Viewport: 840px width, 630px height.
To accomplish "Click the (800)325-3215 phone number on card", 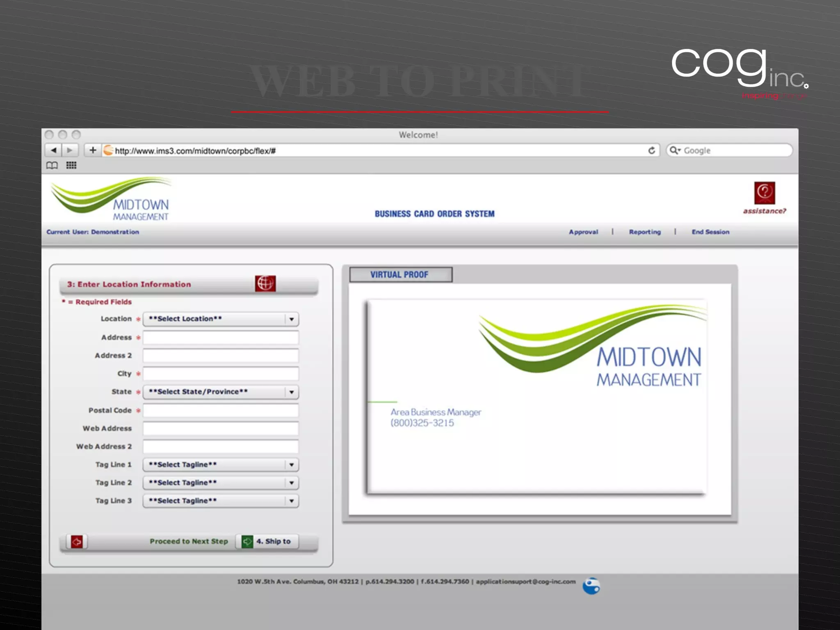I will click(422, 423).
